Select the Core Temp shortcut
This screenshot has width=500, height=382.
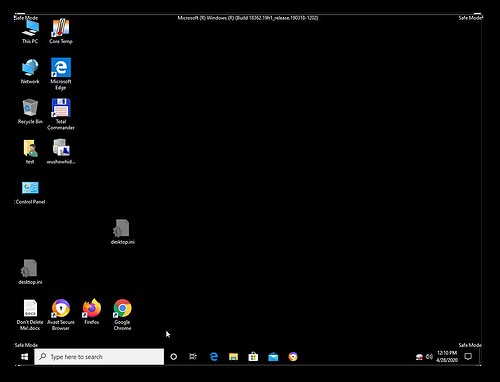point(61,31)
